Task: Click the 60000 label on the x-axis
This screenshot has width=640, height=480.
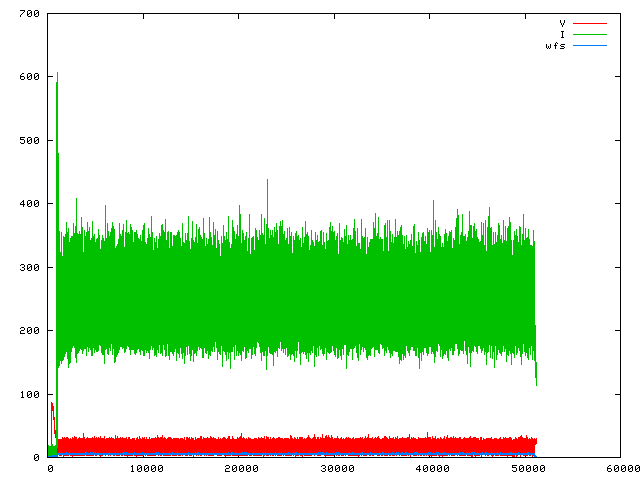Action: pos(620,468)
